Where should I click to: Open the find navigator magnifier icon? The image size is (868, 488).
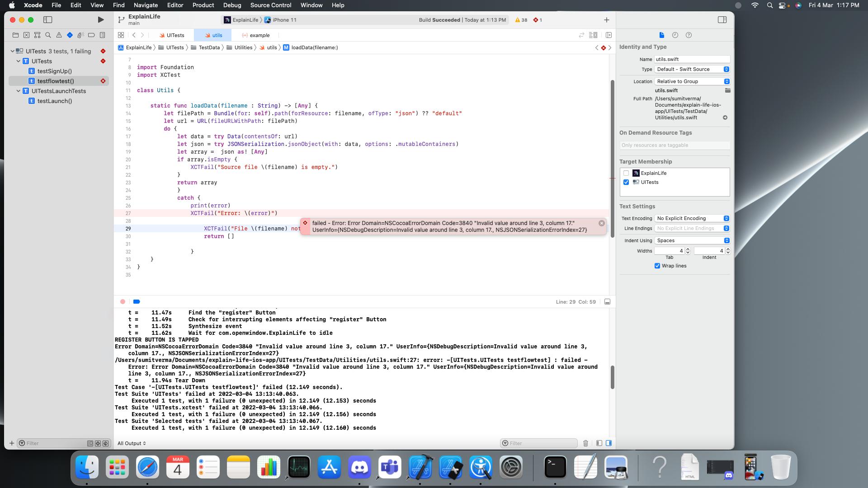[48, 35]
